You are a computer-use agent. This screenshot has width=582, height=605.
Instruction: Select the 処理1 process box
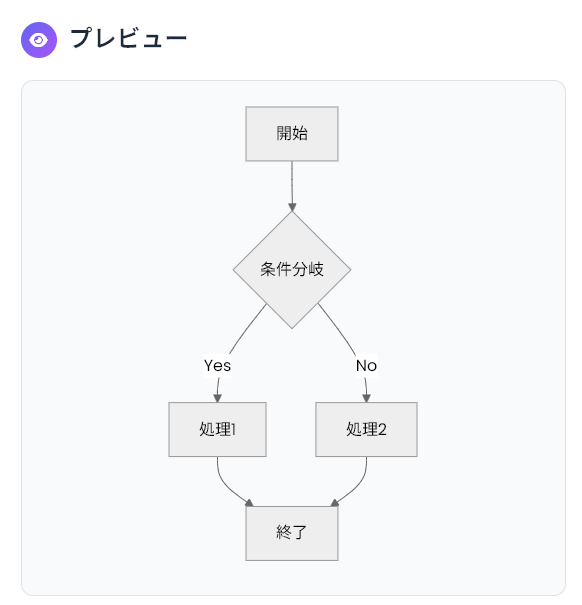[x=217, y=429]
